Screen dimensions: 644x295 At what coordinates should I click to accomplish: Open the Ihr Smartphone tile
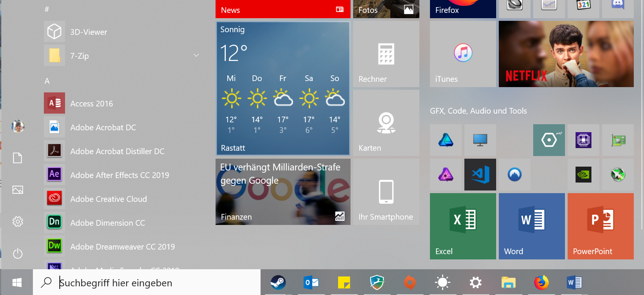pyautogui.click(x=386, y=192)
